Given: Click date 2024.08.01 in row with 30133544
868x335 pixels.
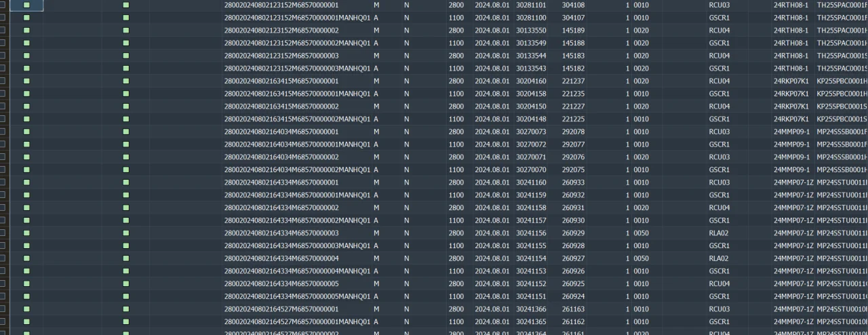Looking at the screenshot, I should 492,56.
